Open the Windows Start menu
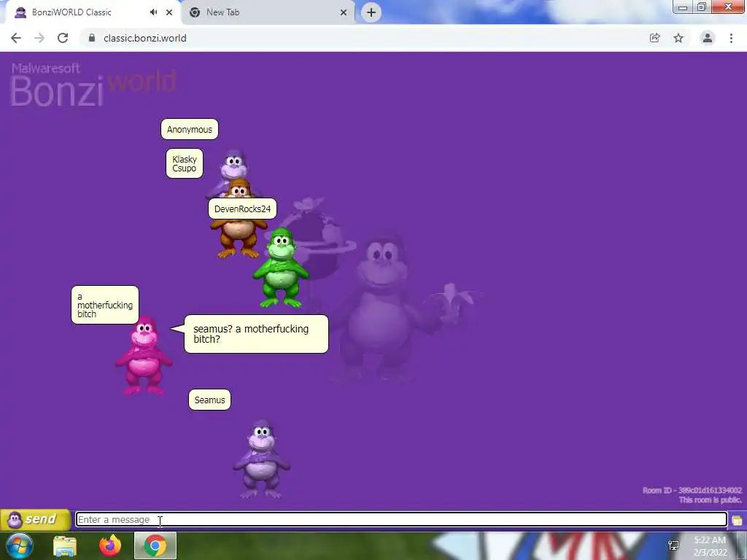The image size is (747, 560). point(19,545)
